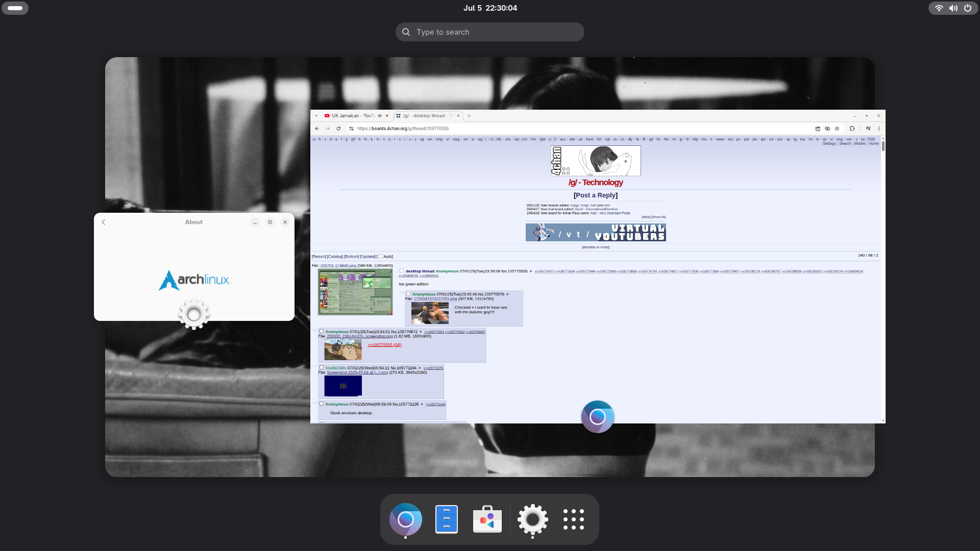The height and width of the screenshot is (551, 980).
Task: Open post menu arrow for No.105770672
Action: click(421, 332)
